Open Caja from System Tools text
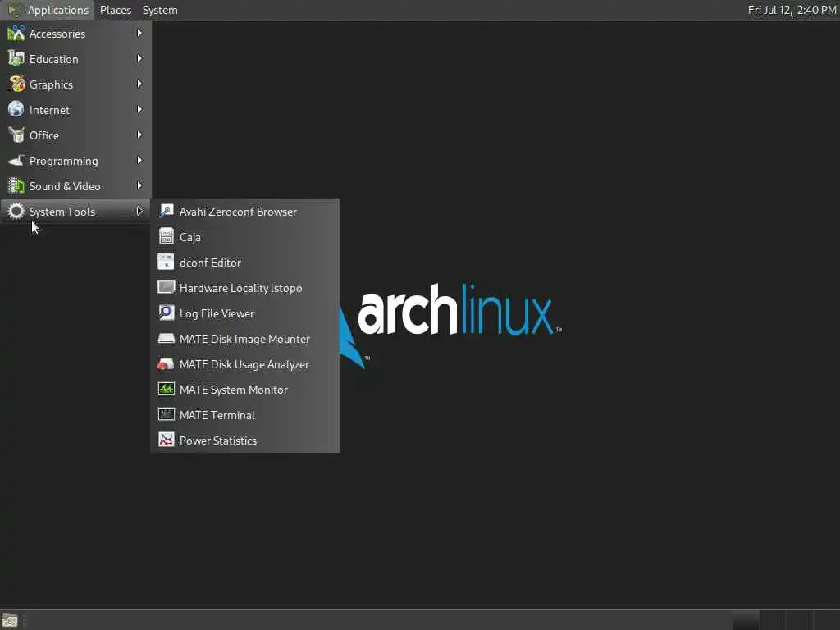The height and width of the screenshot is (630, 840). point(190,237)
